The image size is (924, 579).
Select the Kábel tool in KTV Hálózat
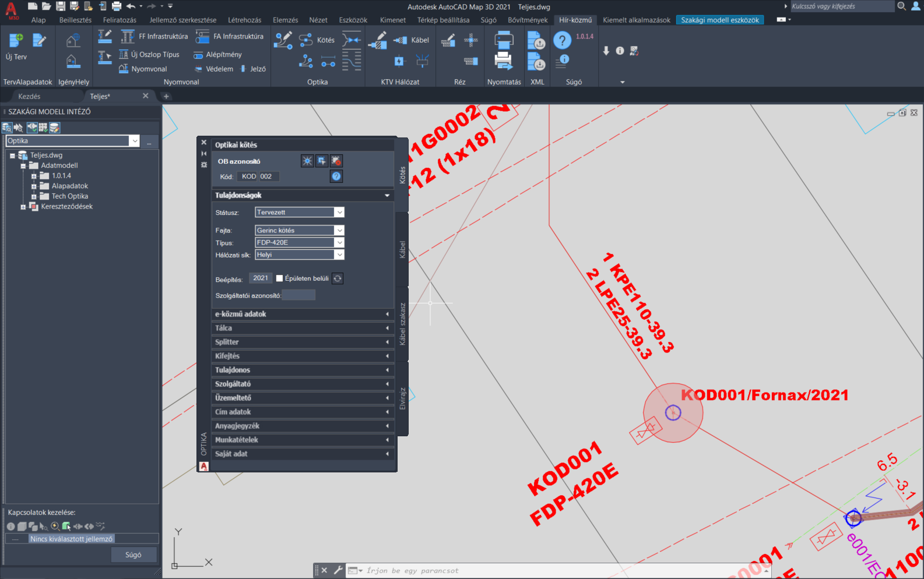click(412, 40)
